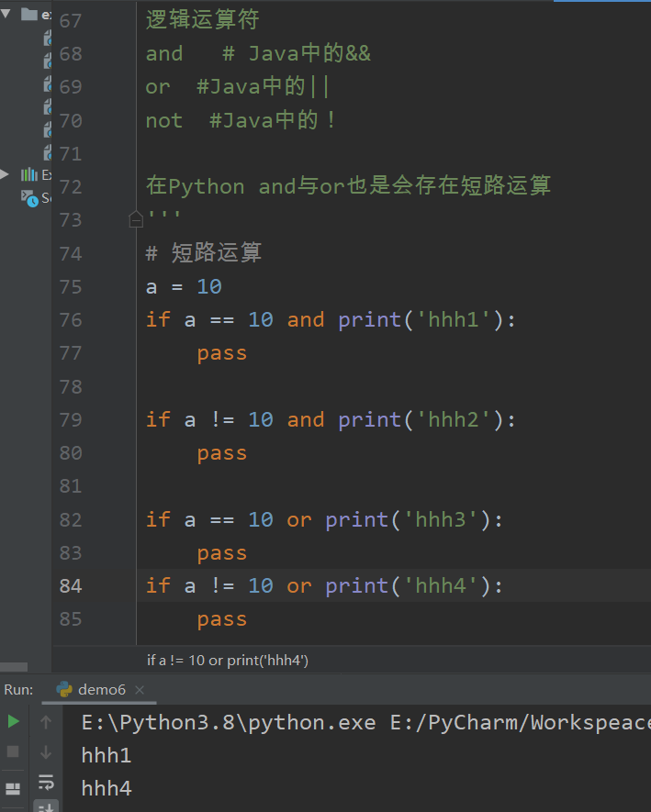Click the Stop square in Run panel
Screen dimensions: 651x812
[13, 751]
